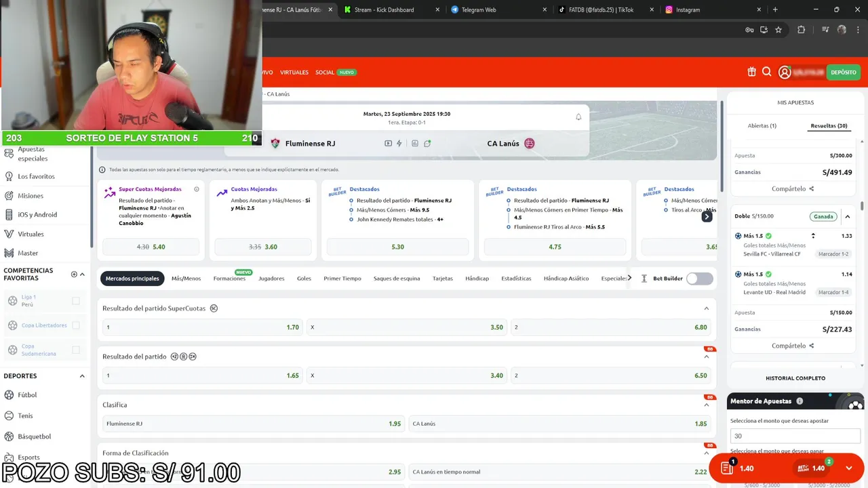Open the search magnifier icon
868x488 pixels.
(767, 72)
